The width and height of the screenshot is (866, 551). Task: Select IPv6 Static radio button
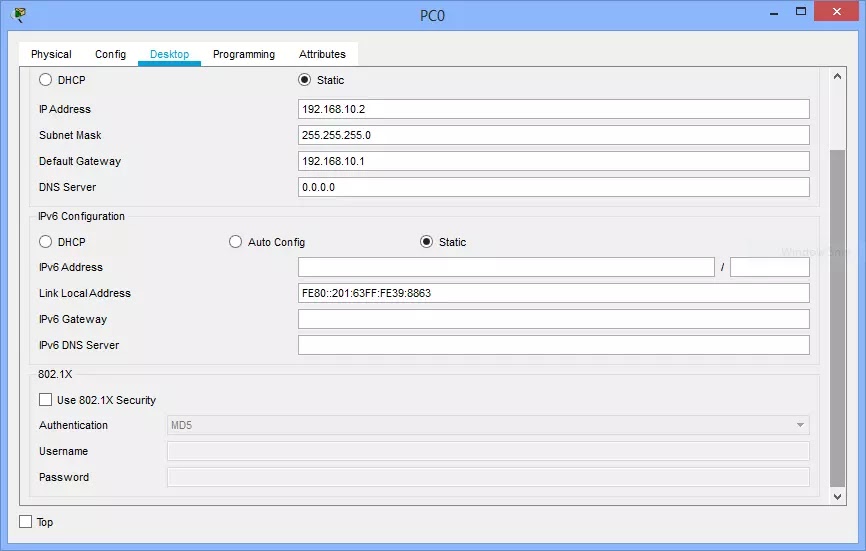pos(426,242)
